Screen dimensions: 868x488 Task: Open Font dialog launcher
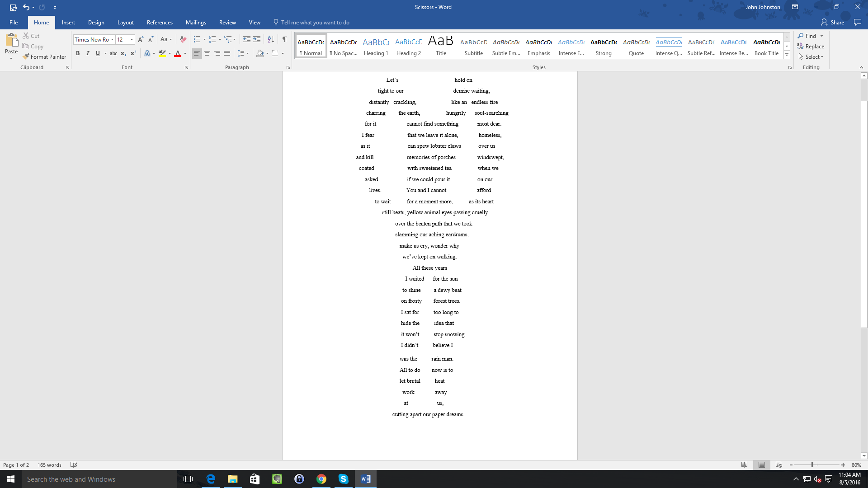[x=186, y=68]
